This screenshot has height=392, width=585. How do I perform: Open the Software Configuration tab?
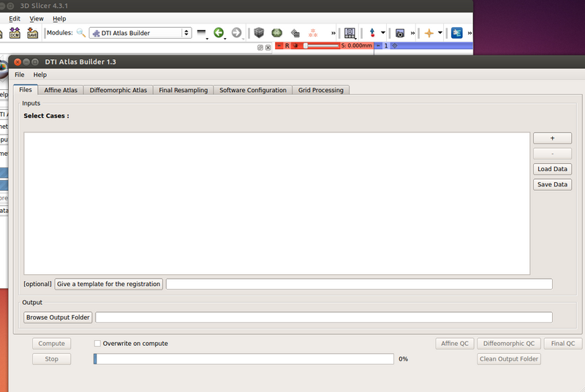pos(253,90)
